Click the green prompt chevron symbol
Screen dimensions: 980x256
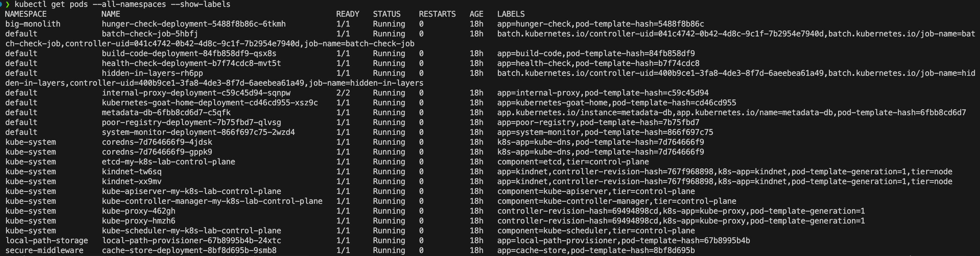point(7,4)
